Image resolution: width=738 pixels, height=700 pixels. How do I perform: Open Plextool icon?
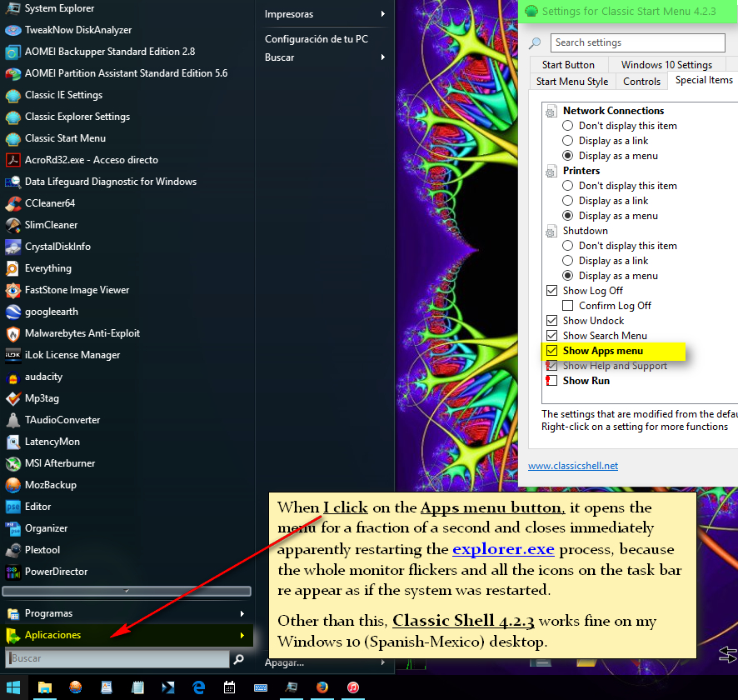point(12,550)
